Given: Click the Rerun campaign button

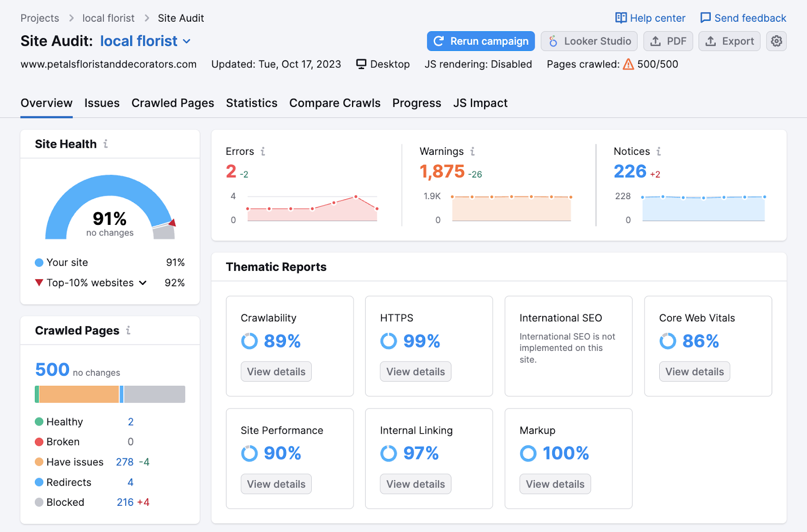Looking at the screenshot, I should click(x=481, y=41).
